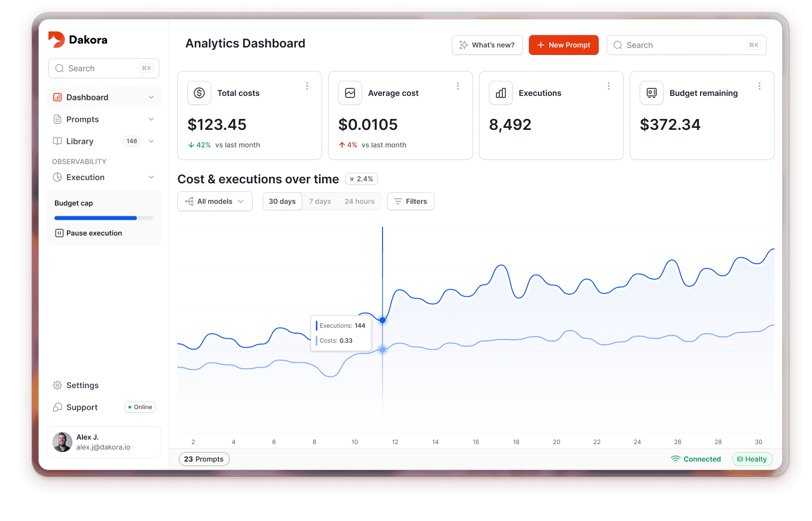Select the Execution observability icon

tap(58, 177)
